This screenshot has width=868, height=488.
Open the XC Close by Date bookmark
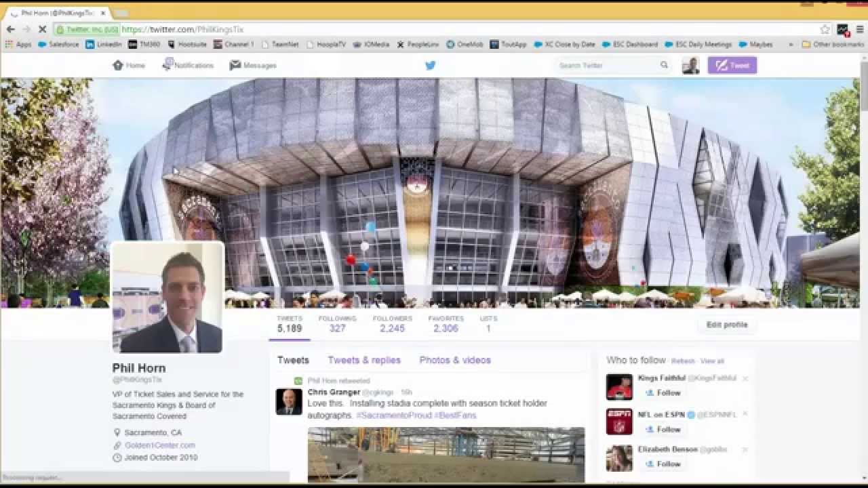pyautogui.click(x=564, y=45)
